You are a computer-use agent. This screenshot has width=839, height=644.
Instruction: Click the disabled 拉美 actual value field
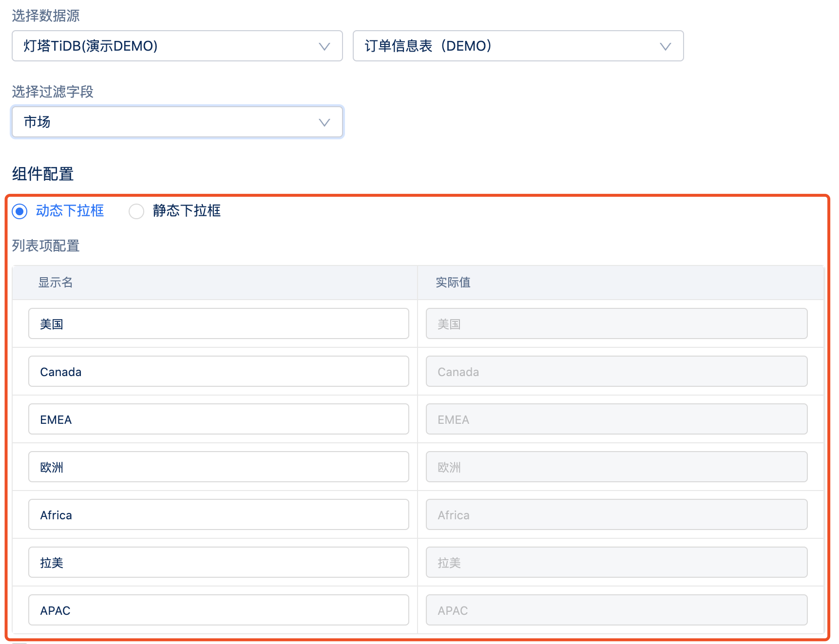tap(617, 562)
